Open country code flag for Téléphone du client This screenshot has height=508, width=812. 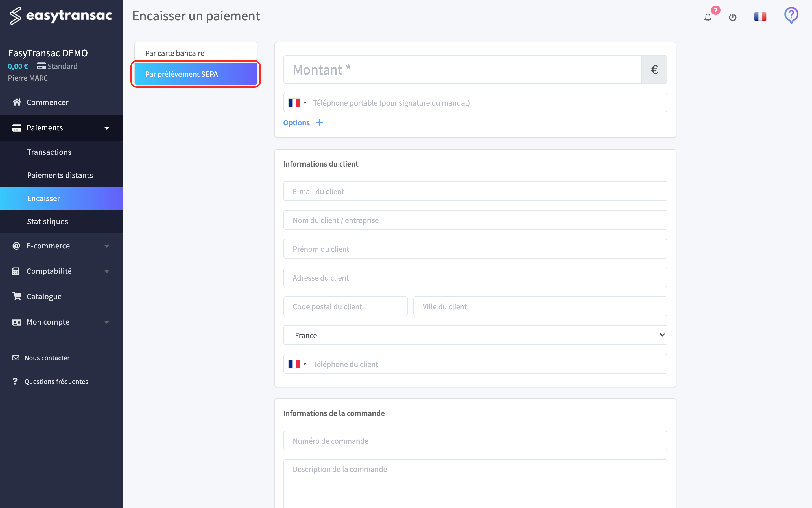pyautogui.click(x=298, y=364)
